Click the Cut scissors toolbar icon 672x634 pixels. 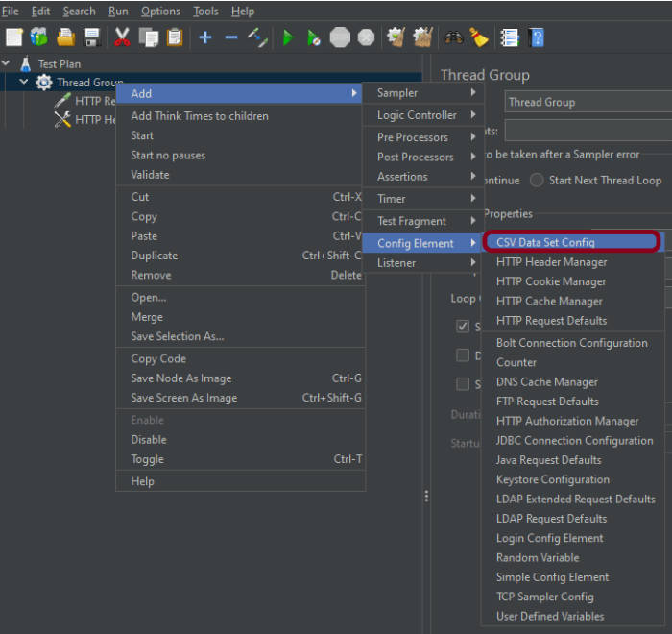[x=122, y=37]
